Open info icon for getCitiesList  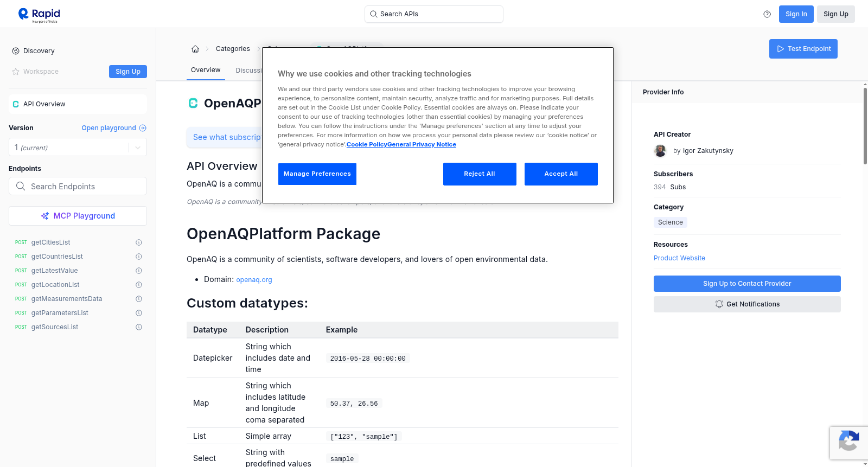tap(139, 242)
